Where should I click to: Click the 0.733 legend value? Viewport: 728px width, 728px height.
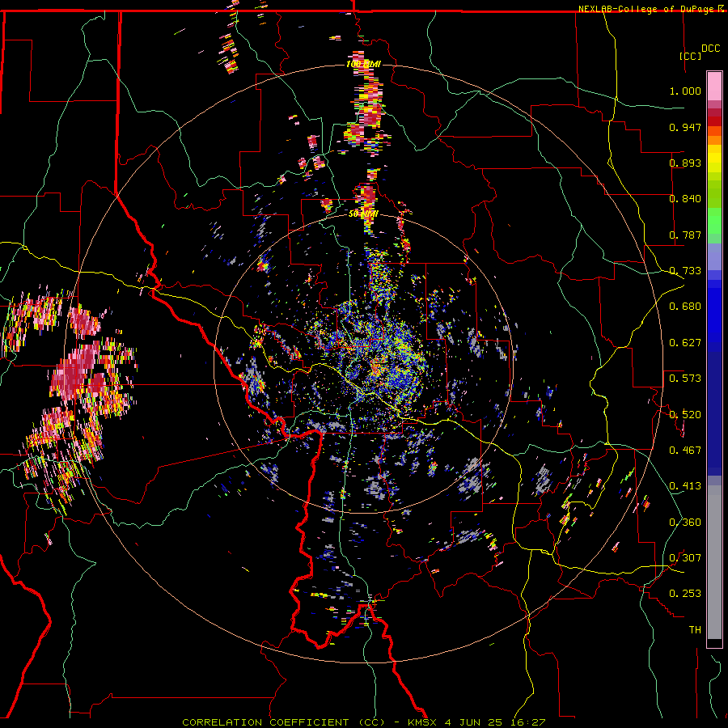point(685,271)
